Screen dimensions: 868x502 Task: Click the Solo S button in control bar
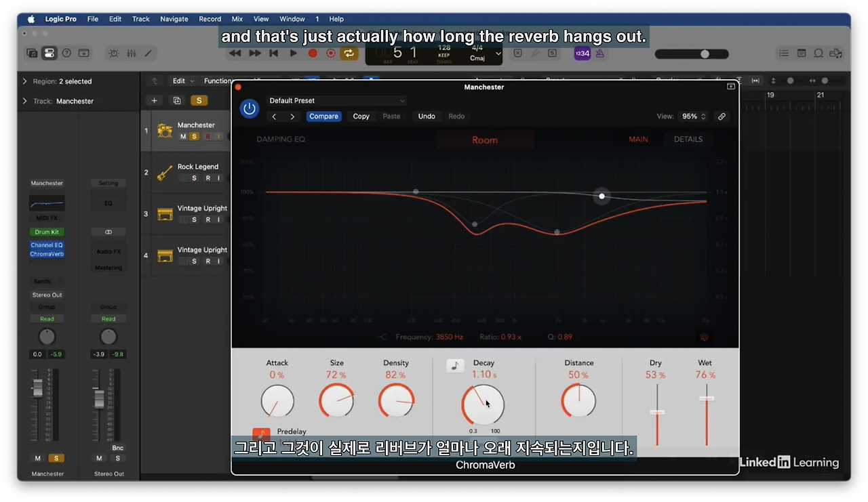pos(552,53)
